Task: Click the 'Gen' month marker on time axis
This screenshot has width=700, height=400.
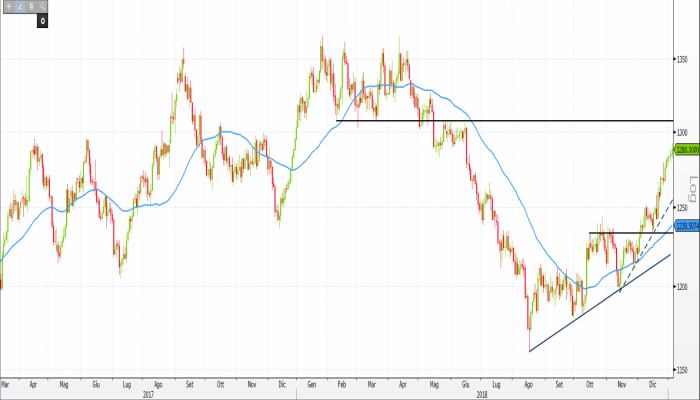Action: click(313, 383)
